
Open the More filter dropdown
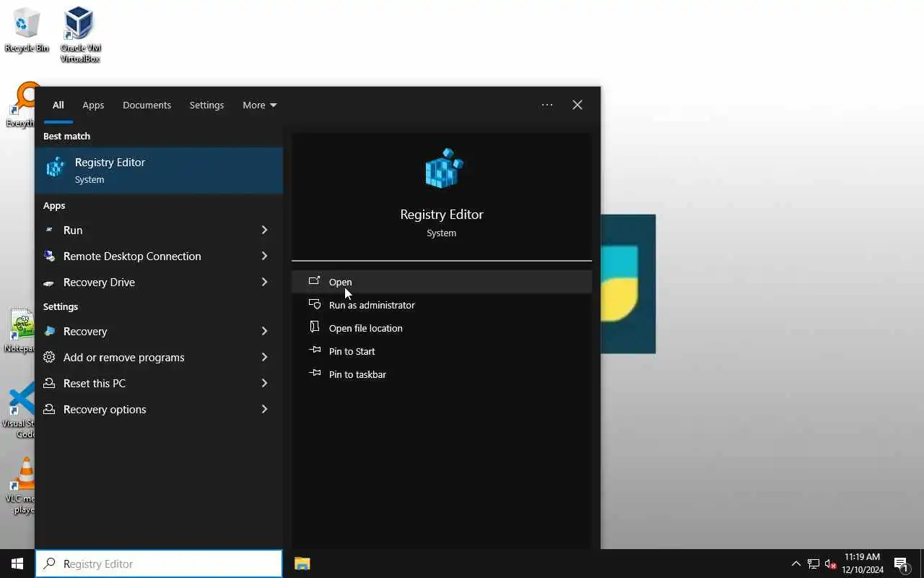coord(260,105)
